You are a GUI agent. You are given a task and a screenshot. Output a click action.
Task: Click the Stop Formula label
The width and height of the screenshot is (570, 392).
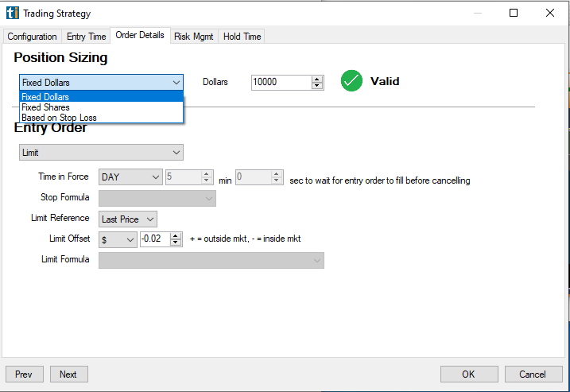(64, 197)
